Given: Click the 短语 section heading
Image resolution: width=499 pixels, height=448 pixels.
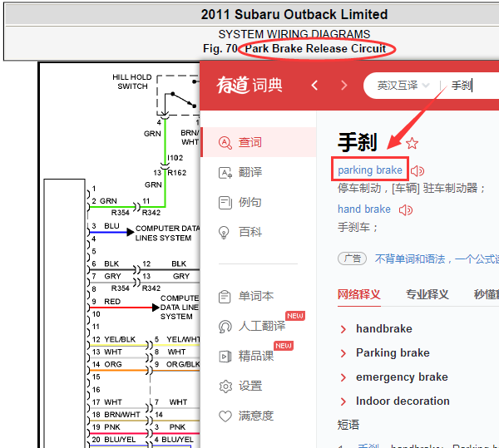Looking at the screenshot, I should (x=348, y=425).
